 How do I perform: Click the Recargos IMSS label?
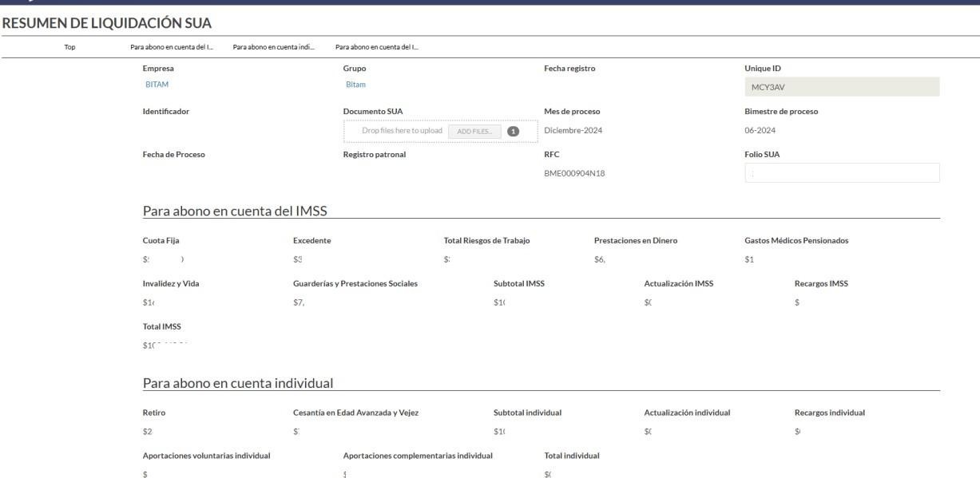[821, 284]
